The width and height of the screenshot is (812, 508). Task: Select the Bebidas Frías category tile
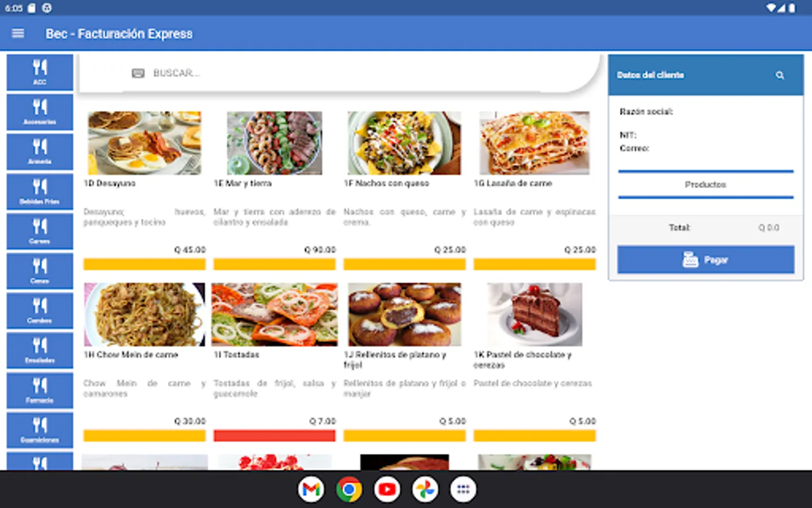[x=40, y=192]
